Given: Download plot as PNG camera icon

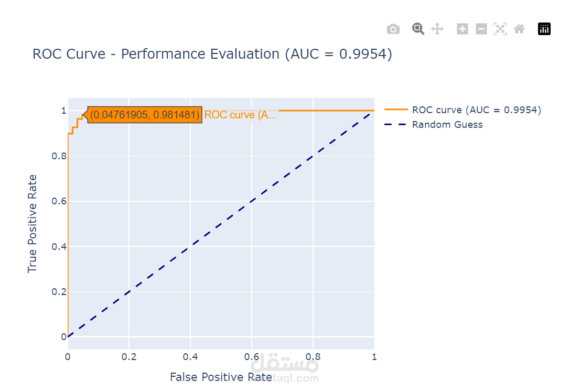Looking at the screenshot, I should [393, 29].
